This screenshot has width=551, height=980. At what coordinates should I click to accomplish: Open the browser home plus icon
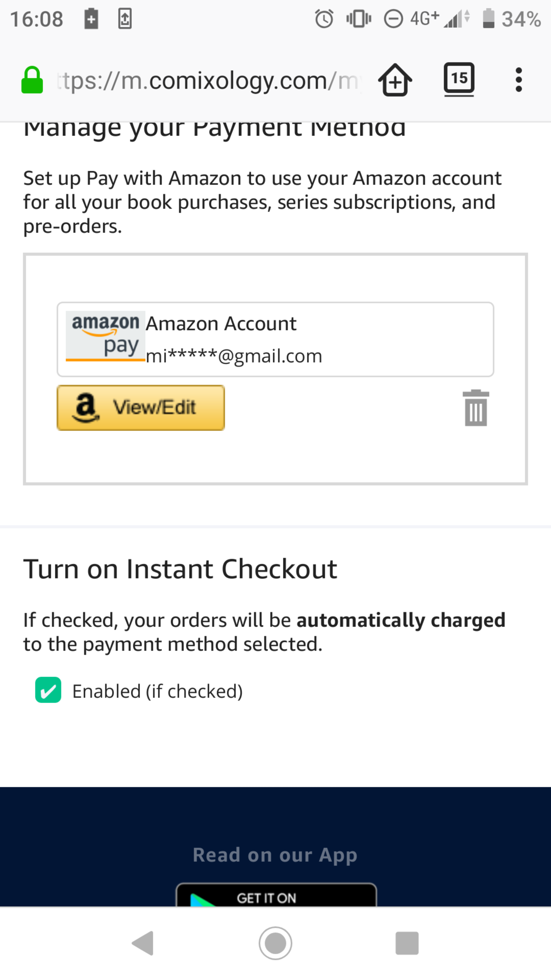point(395,80)
